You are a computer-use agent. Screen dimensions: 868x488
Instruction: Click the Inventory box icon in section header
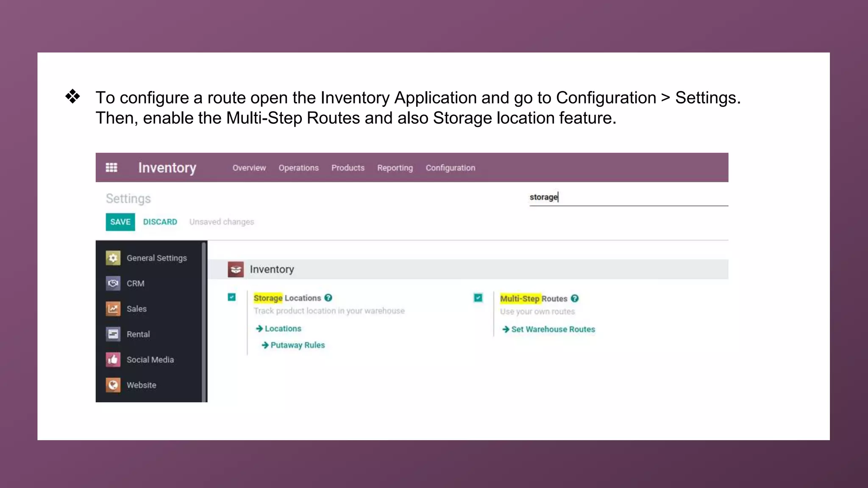pos(236,269)
